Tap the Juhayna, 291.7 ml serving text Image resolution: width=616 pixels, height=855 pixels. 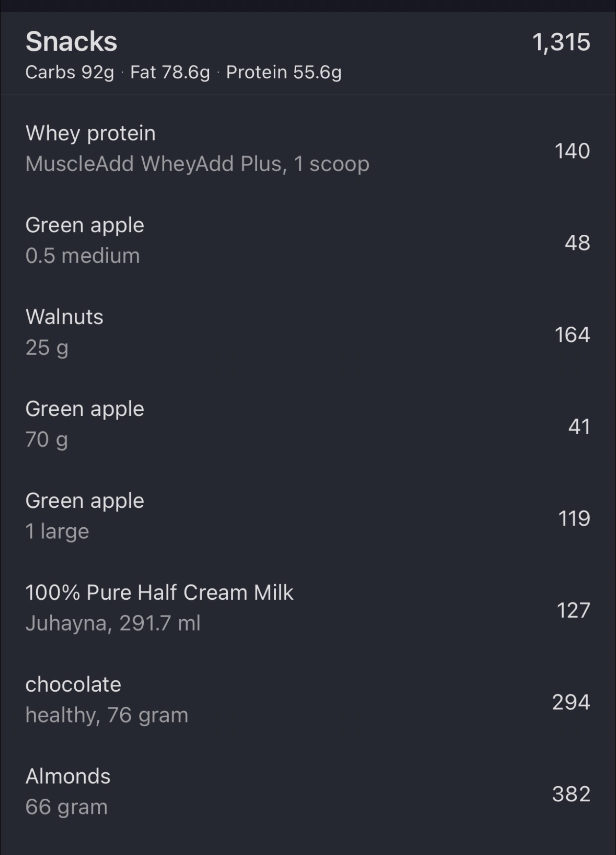tap(113, 623)
